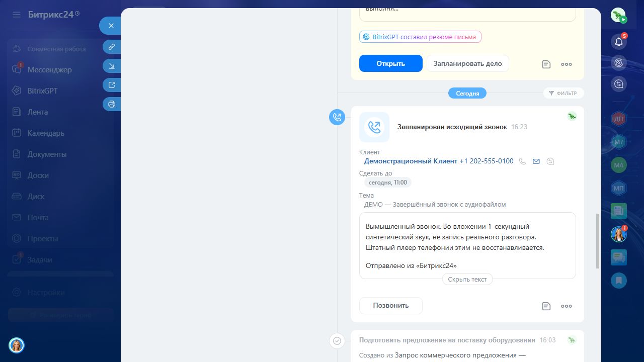Open Задачи in the left menu
This screenshot has width=644, height=362.
[40, 260]
